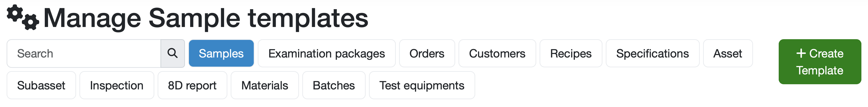Open the Test equipments tab

click(422, 85)
